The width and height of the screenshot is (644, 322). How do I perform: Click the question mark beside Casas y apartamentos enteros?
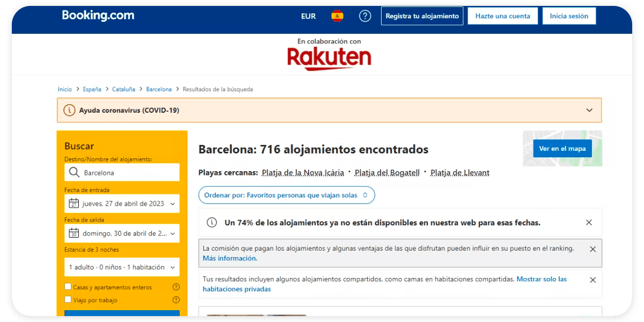click(x=176, y=287)
